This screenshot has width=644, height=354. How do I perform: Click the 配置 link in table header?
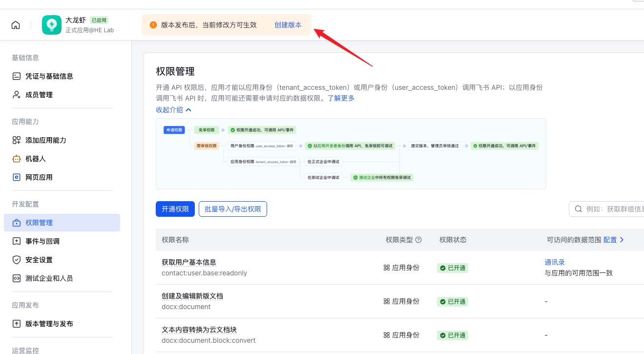click(610, 240)
